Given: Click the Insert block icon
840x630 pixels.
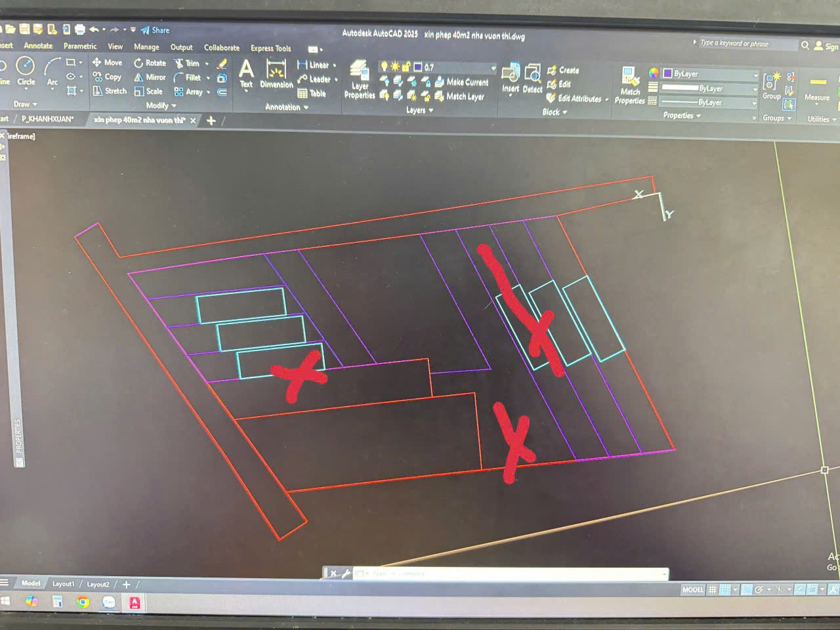Looking at the screenshot, I should click(511, 77).
